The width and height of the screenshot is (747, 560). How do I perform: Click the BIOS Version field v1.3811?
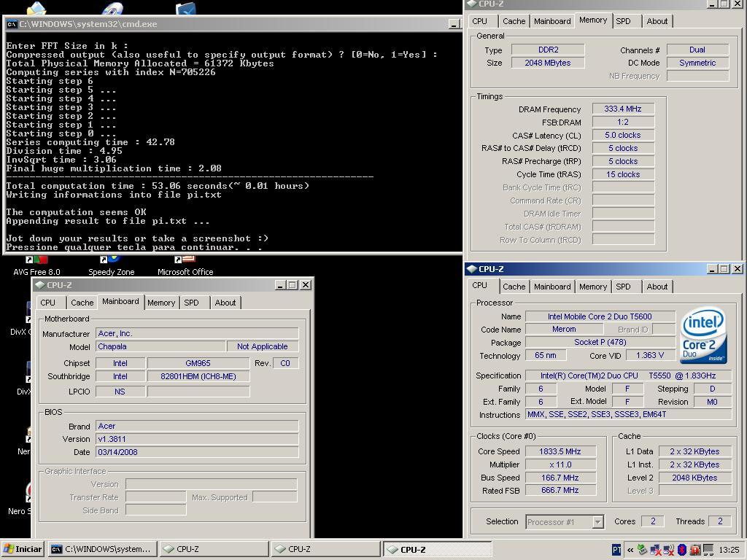click(x=197, y=440)
